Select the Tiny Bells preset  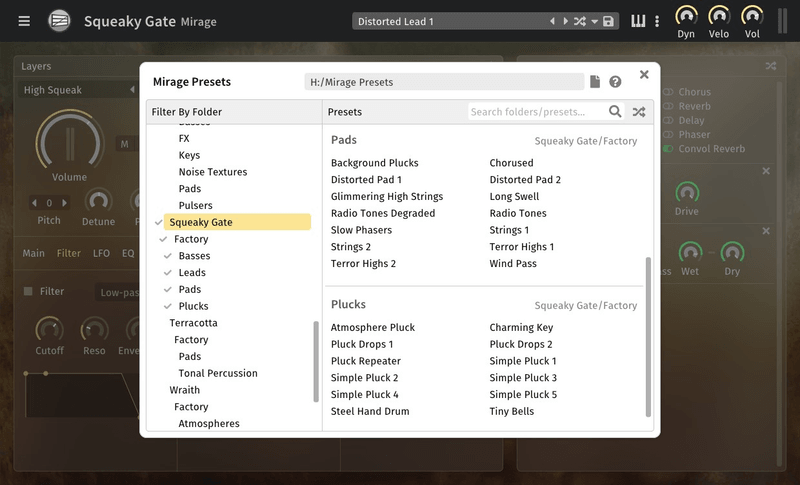(x=512, y=411)
